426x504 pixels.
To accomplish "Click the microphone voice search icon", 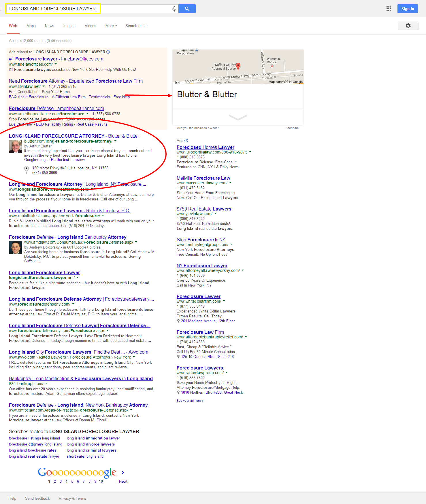I will (x=174, y=9).
